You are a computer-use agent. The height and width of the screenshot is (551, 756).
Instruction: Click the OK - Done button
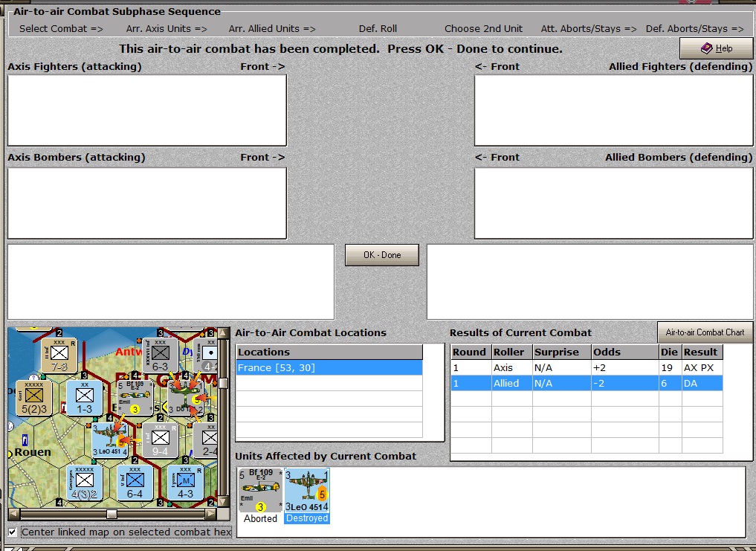point(382,255)
